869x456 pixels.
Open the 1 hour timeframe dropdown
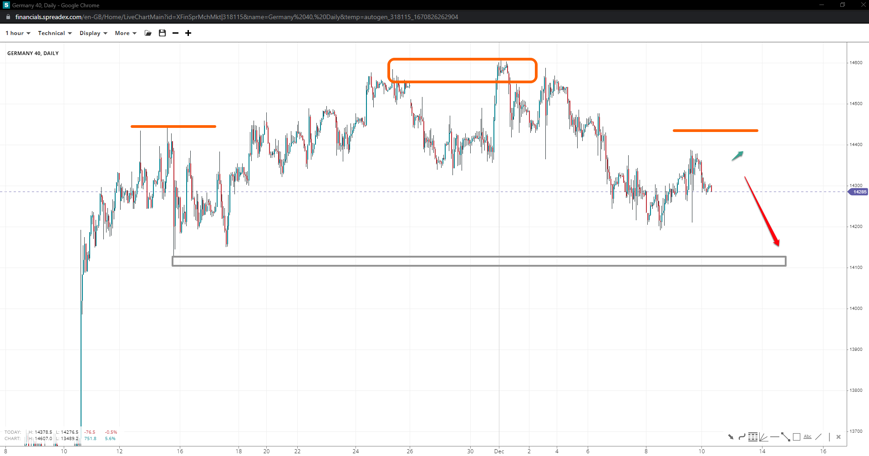point(18,33)
